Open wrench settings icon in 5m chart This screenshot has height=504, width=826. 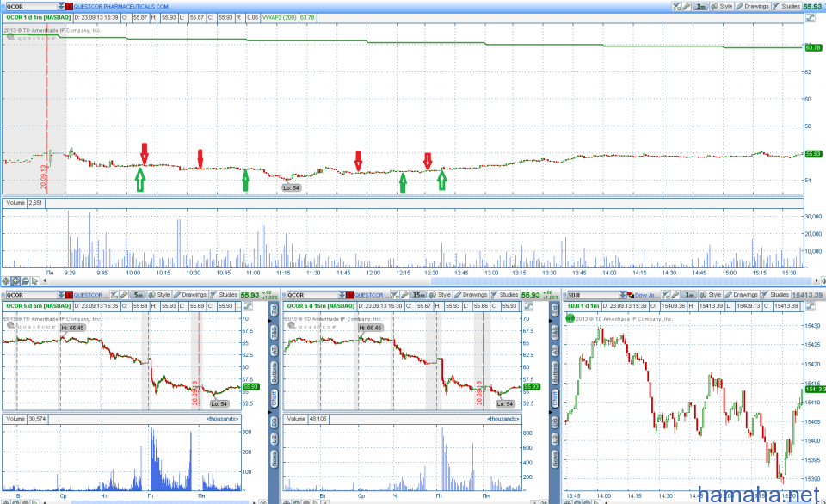[x=124, y=295]
